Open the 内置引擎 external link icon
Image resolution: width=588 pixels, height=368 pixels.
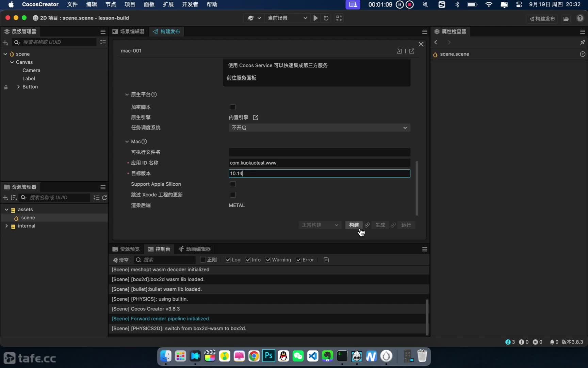256,118
